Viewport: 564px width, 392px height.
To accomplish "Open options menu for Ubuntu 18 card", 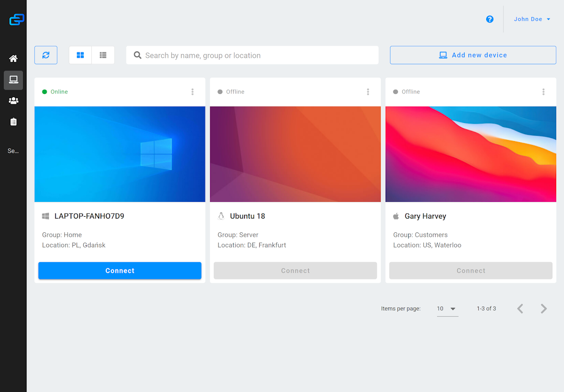I will coord(368,92).
